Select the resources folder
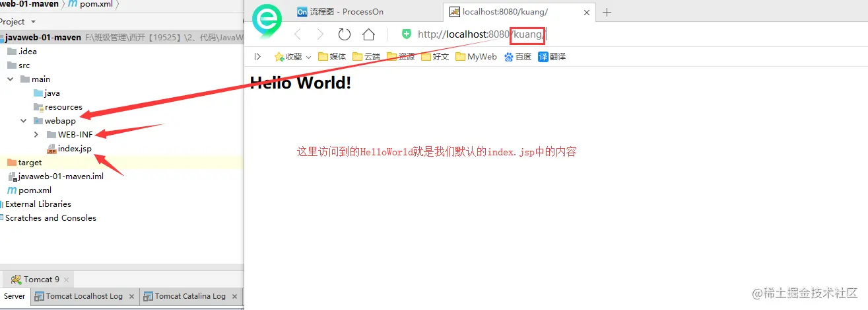 (57, 107)
